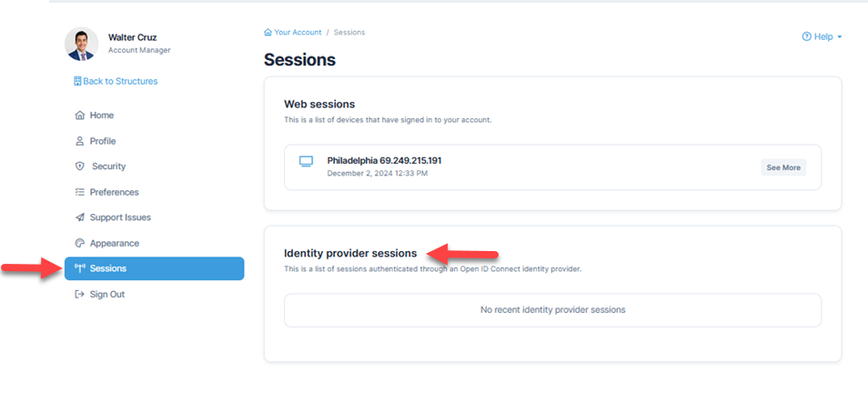Image resolution: width=868 pixels, height=393 pixels.
Task: Open the Help dropdown menu
Action: point(823,36)
